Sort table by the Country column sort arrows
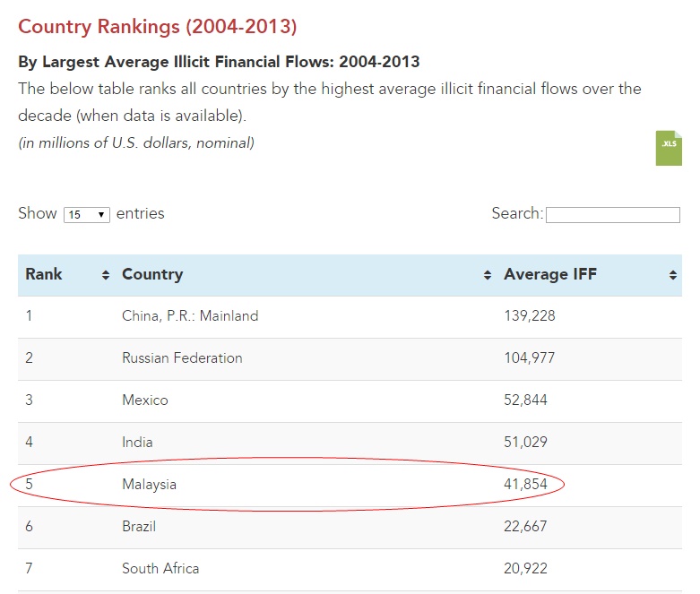 (x=487, y=275)
